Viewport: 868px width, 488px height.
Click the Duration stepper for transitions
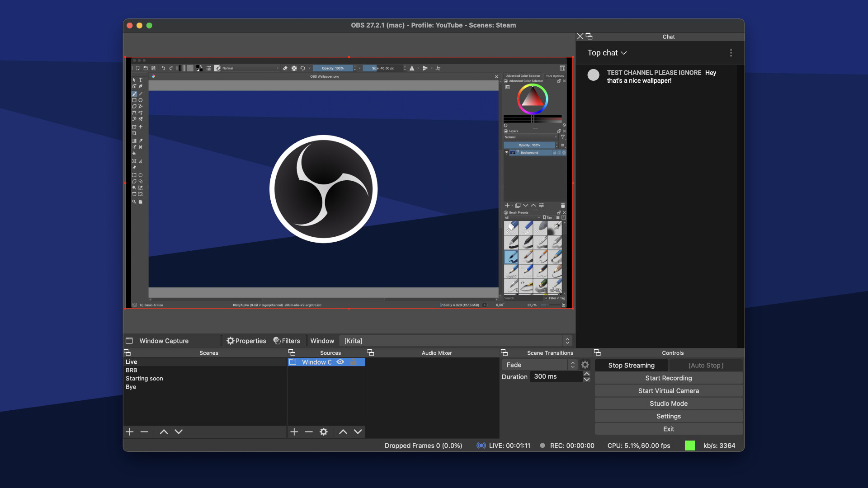pos(587,376)
